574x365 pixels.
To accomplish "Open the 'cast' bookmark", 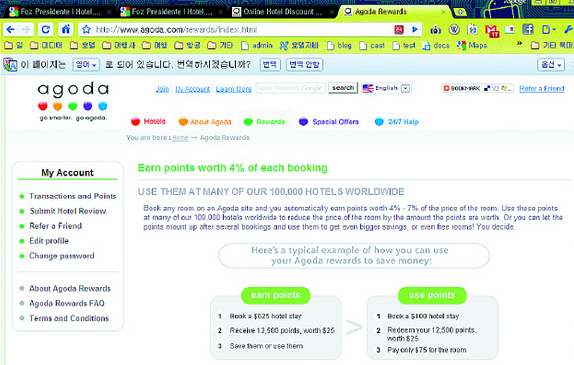I will pos(372,45).
